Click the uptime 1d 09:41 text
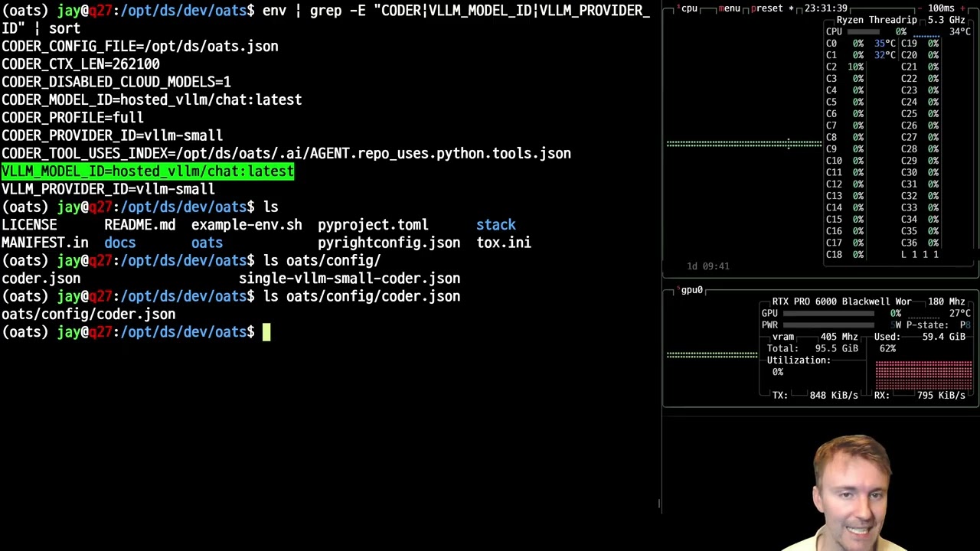Viewport: 980px width, 551px height. pos(708,266)
